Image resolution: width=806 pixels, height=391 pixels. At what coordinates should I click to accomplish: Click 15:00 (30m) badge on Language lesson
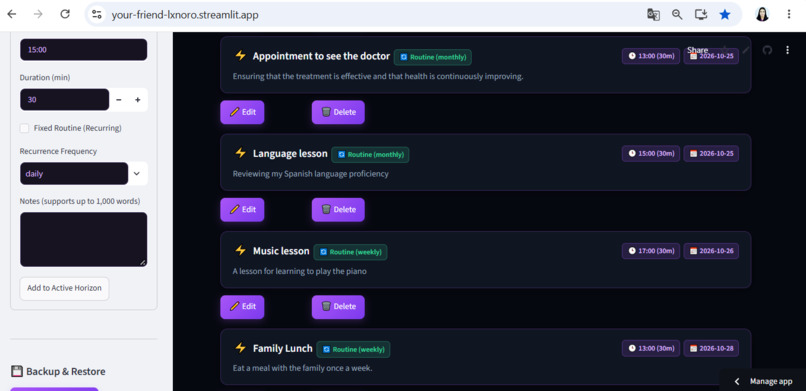click(x=651, y=154)
